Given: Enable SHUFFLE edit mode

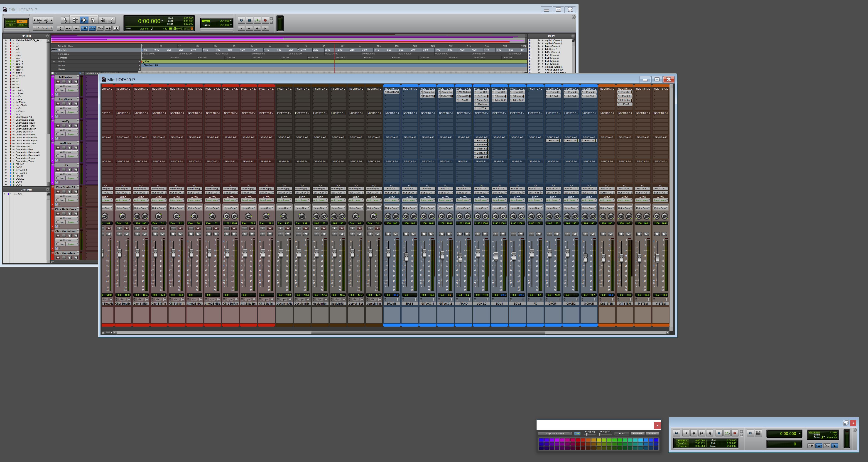Looking at the screenshot, I should point(11,21).
